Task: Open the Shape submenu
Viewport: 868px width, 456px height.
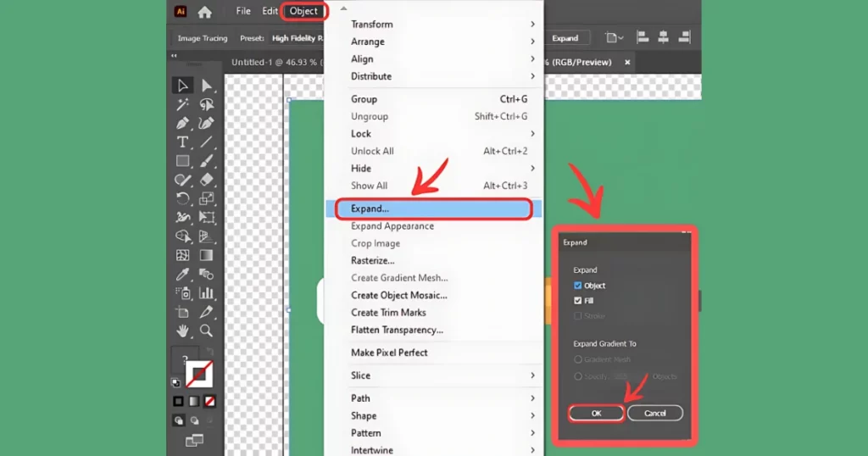Action: tap(434, 415)
